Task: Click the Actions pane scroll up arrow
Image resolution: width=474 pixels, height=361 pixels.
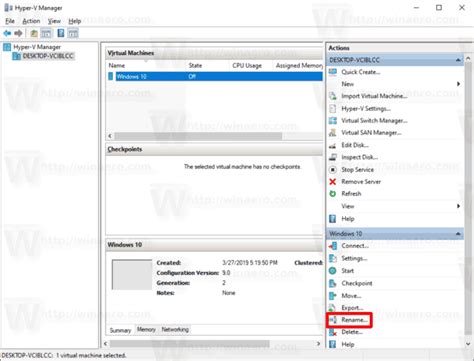Action: [x=468, y=58]
